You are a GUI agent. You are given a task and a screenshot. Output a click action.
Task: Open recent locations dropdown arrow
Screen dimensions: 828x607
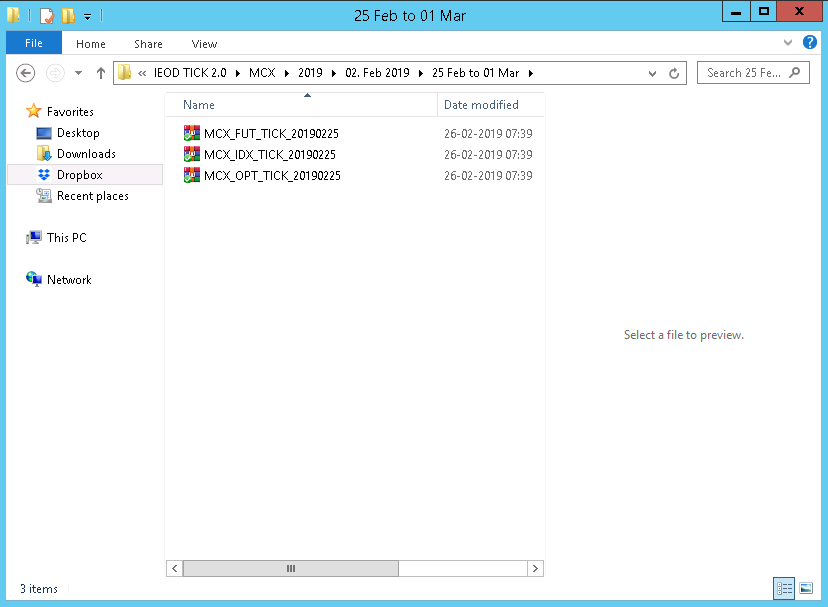pos(78,73)
